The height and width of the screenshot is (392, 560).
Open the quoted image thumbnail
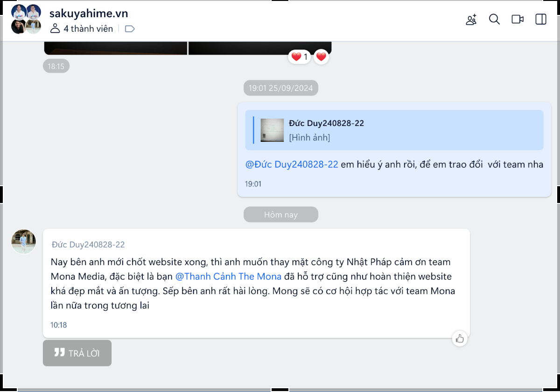coord(272,130)
